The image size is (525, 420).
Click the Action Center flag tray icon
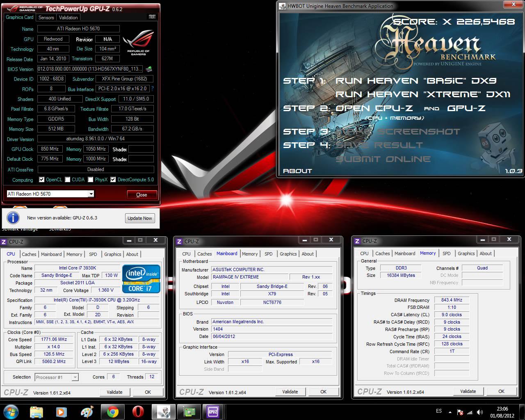[x=461, y=412]
